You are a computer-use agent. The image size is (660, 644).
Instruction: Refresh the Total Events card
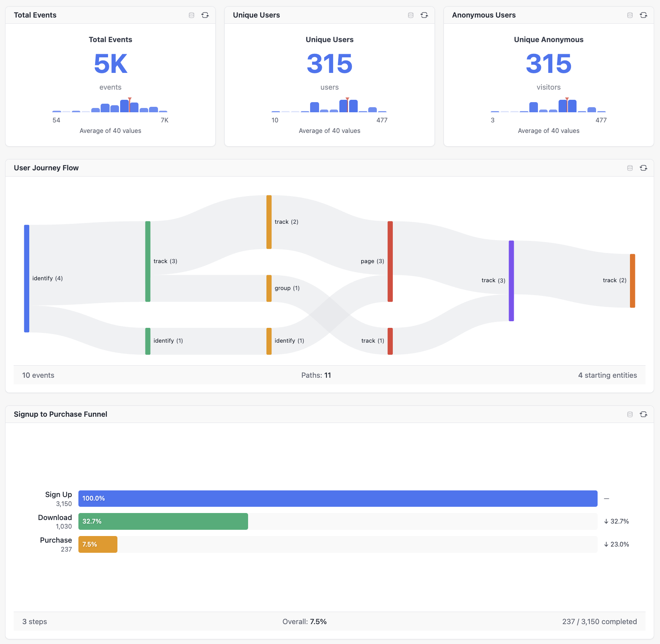(205, 15)
